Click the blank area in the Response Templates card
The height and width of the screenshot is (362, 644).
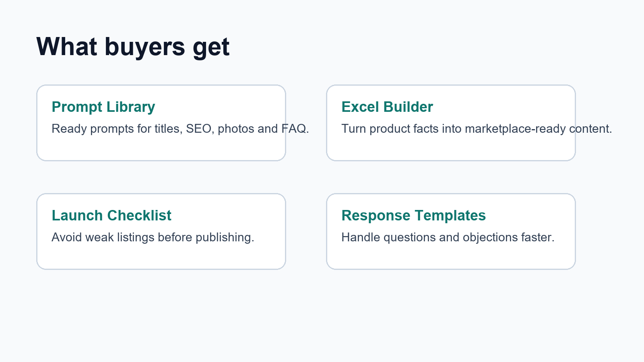(451, 257)
